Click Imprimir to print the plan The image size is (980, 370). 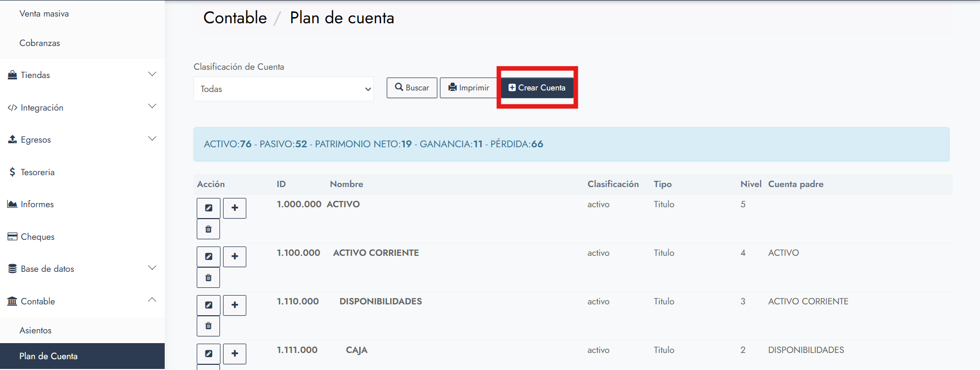point(469,88)
